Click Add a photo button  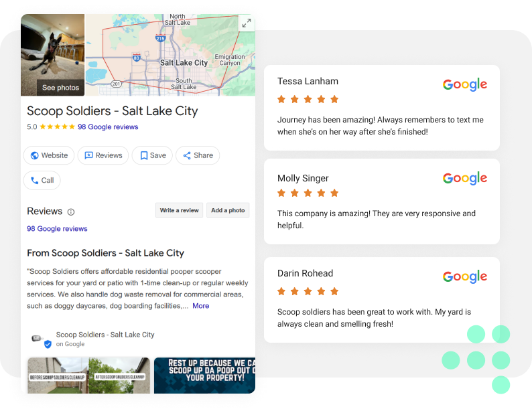228,210
